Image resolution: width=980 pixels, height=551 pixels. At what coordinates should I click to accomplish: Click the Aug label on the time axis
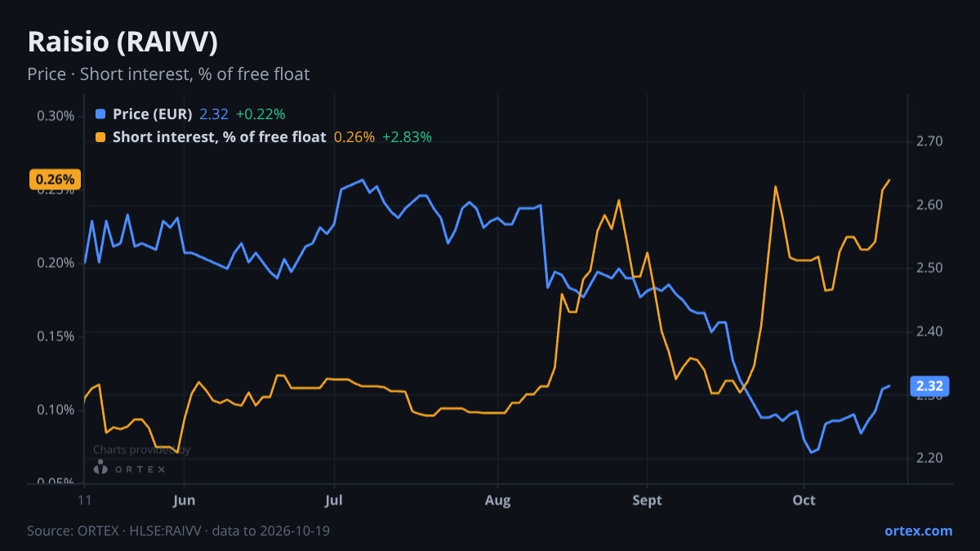point(498,500)
